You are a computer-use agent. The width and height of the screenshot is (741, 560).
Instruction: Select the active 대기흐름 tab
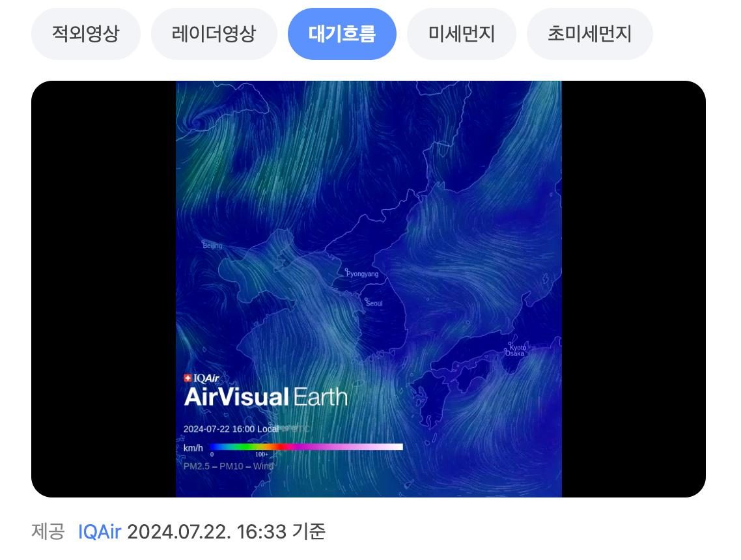pos(342,34)
